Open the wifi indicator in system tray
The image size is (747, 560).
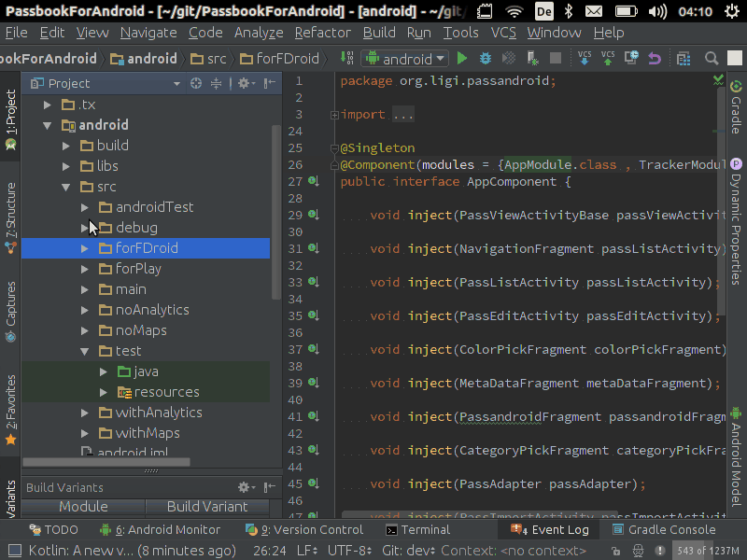point(514,11)
